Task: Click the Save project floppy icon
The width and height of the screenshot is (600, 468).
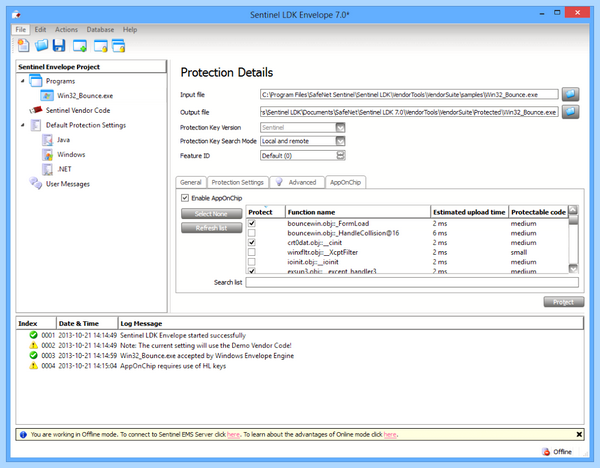Action: pos(59,46)
